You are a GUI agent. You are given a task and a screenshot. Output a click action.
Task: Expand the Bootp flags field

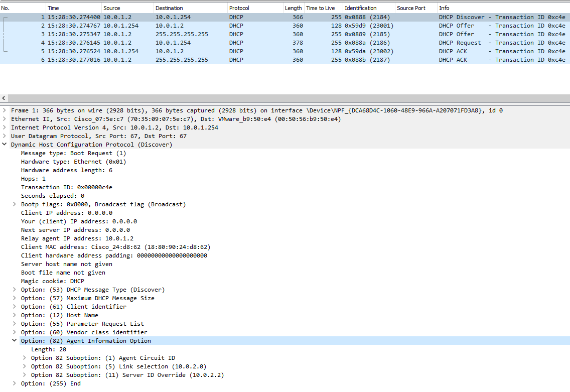point(14,204)
